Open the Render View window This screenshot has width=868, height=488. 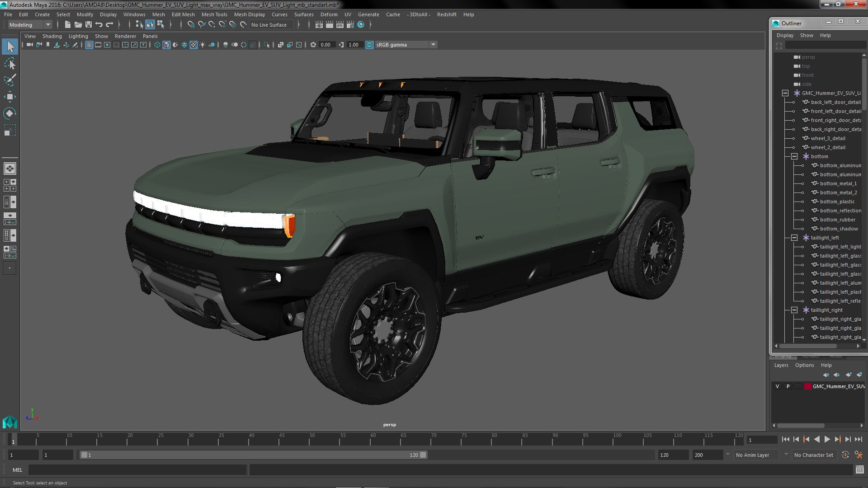pos(319,25)
